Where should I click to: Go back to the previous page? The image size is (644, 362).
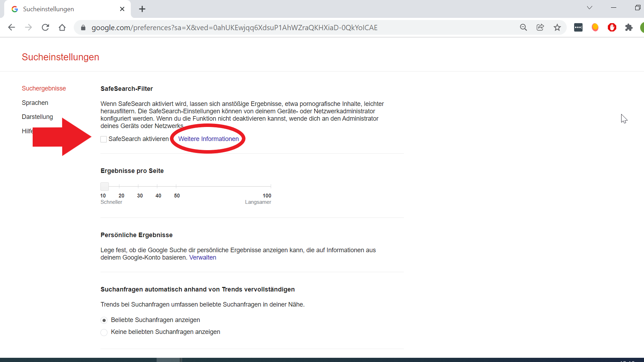12,27
